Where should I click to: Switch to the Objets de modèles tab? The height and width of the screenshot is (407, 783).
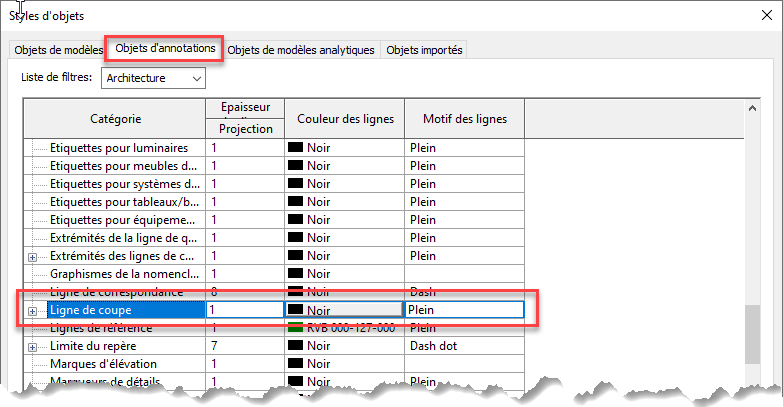56,50
